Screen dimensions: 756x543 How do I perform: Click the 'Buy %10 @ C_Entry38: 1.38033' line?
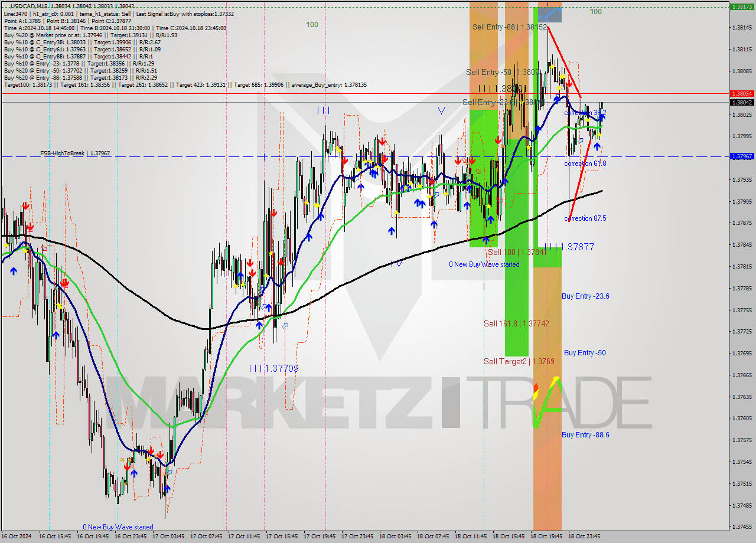82,42
